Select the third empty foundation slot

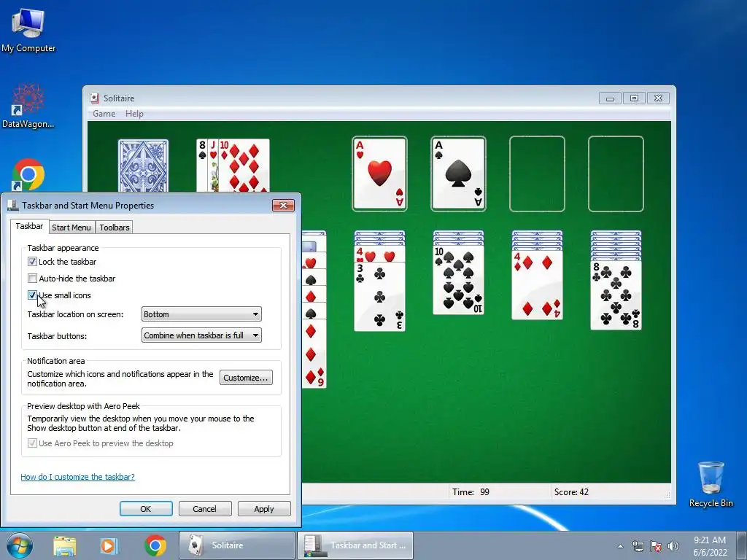tap(537, 174)
